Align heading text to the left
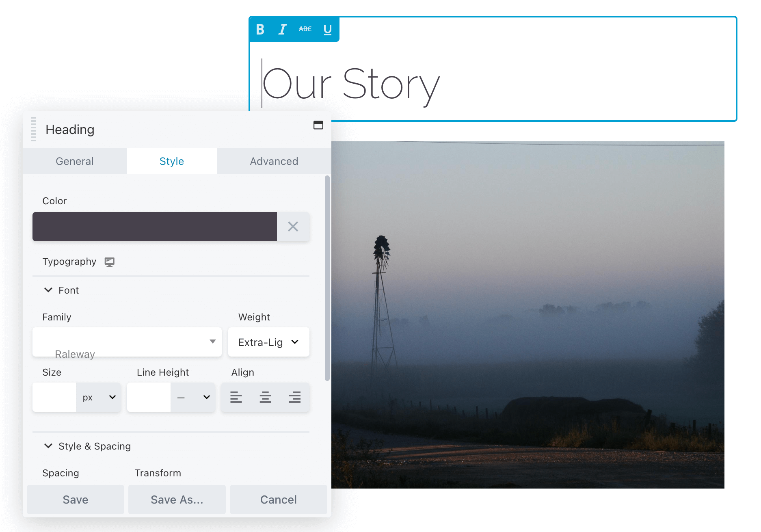 pos(236,397)
